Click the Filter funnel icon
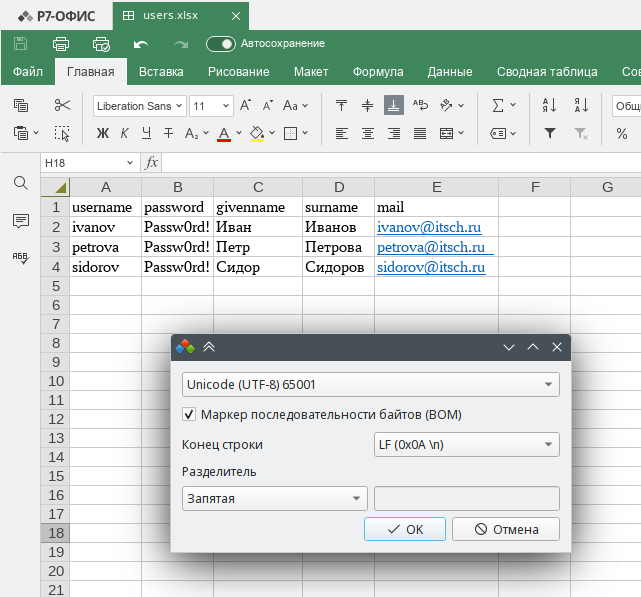The image size is (641, 597). [x=550, y=133]
